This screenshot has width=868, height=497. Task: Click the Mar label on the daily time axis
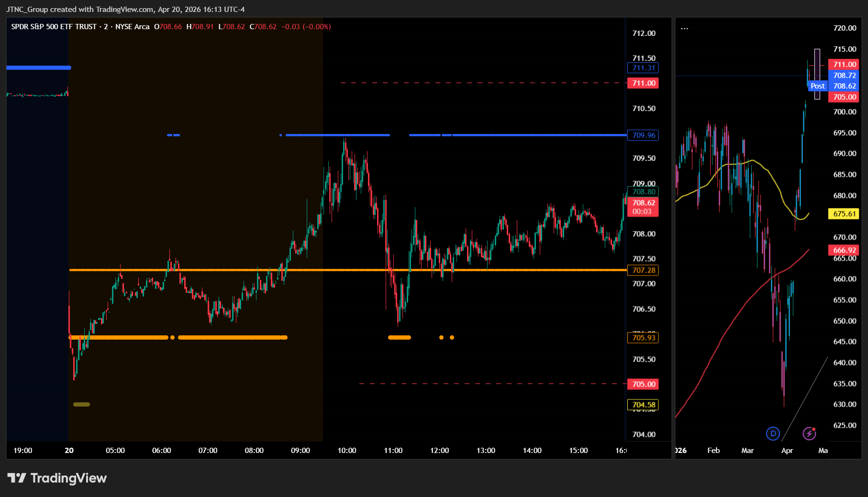coord(747,451)
